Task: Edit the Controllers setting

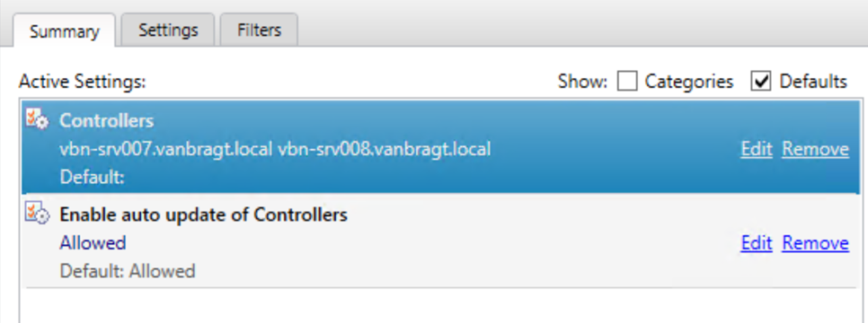Action: pos(757,149)
